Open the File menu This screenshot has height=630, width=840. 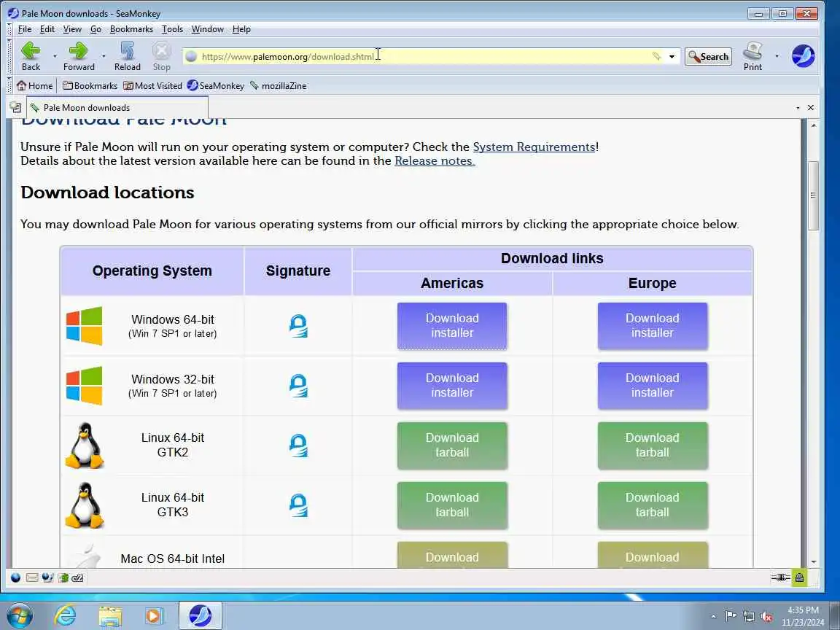[25, 29]
